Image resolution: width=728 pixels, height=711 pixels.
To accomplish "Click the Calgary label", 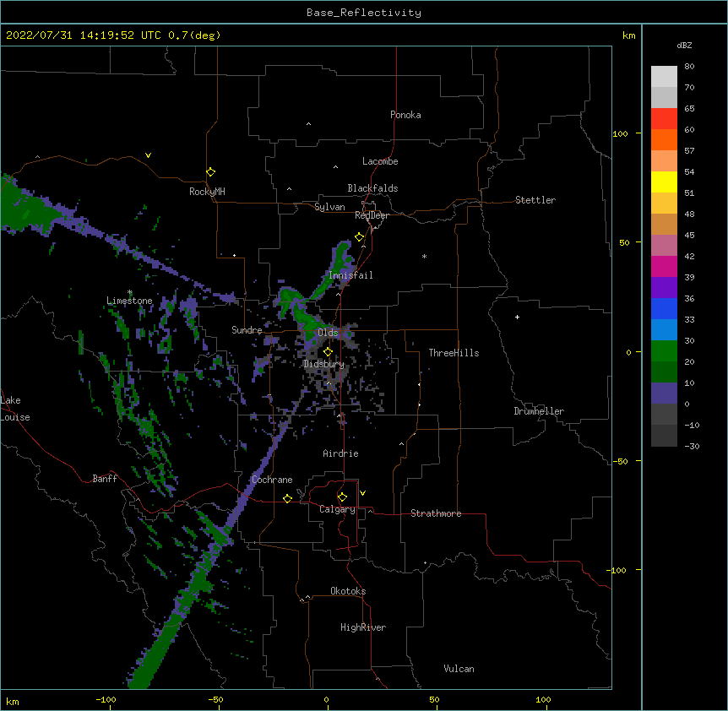I will [x=337, y=509].
